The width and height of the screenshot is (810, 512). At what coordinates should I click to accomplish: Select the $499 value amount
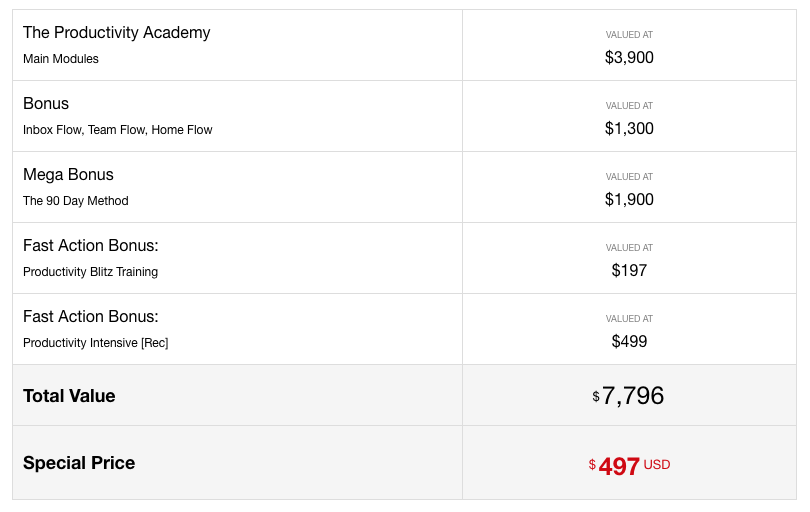(x=629, y=342)
